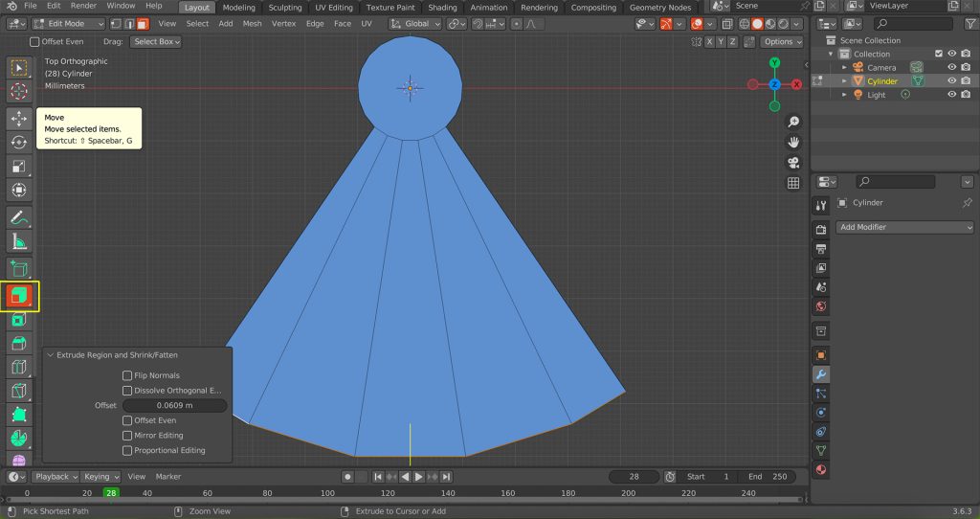The width and height of the screenshot is (980, 519).
Task: Select the Bevel tool
Action: pyautogui.click(x=19, y=344)
